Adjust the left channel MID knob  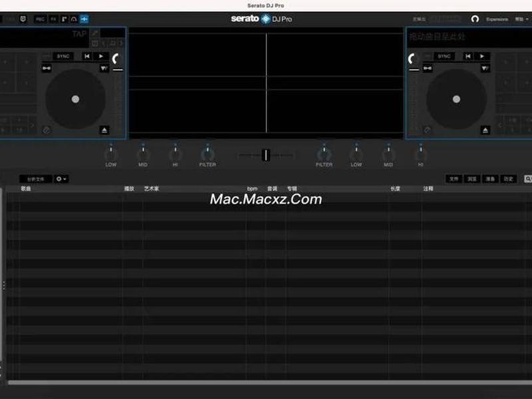tap(143, 154)
